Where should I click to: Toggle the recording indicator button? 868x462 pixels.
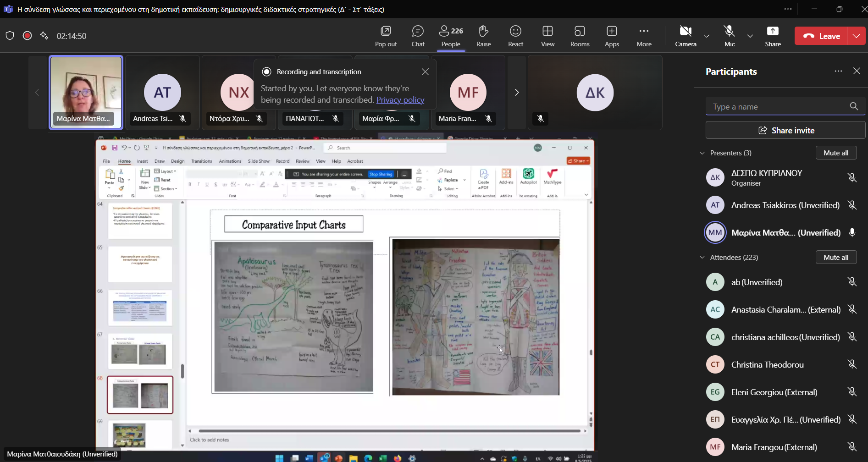[x=27, y=36]
